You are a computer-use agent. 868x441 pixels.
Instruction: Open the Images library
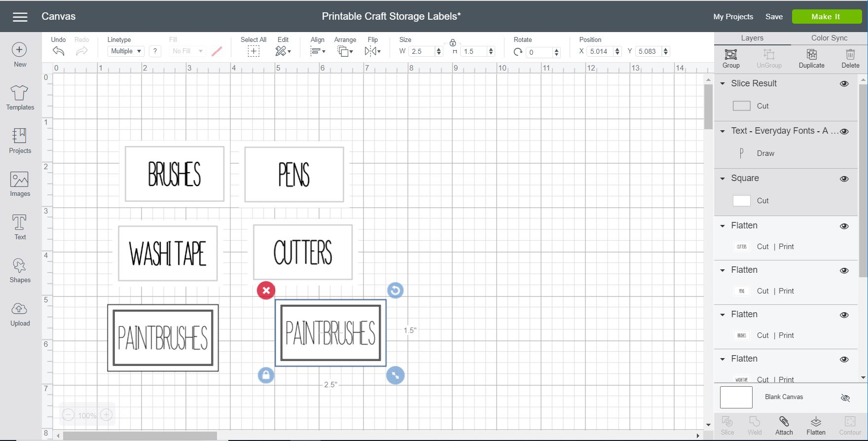coord(20,184)
